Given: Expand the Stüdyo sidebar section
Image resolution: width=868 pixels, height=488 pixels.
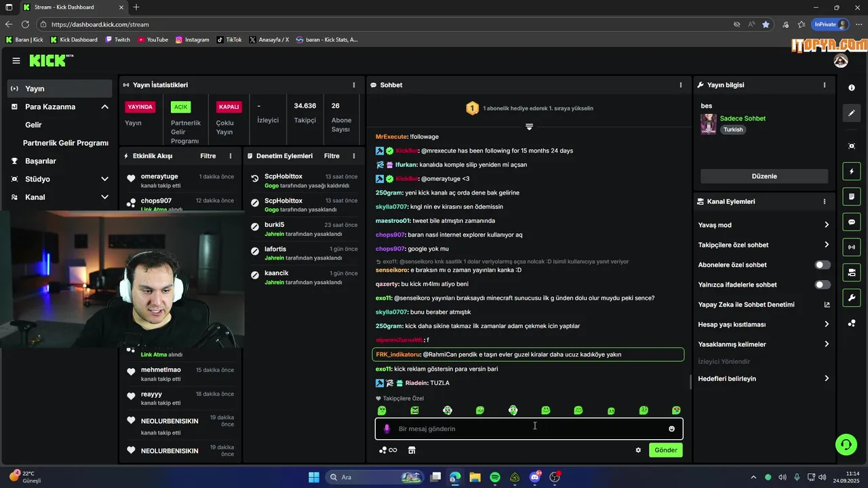Looking at the screenshot, I should coord(105,179).
